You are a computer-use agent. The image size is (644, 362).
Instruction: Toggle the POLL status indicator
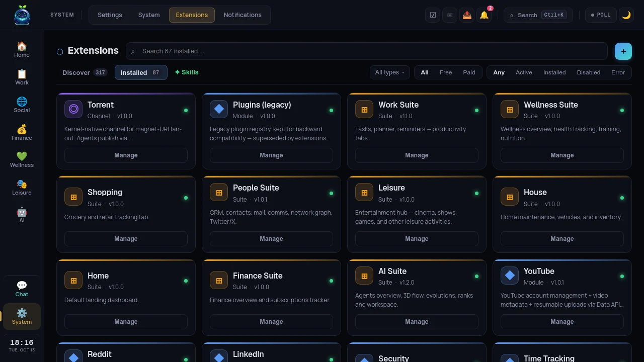tap(601, 15)
